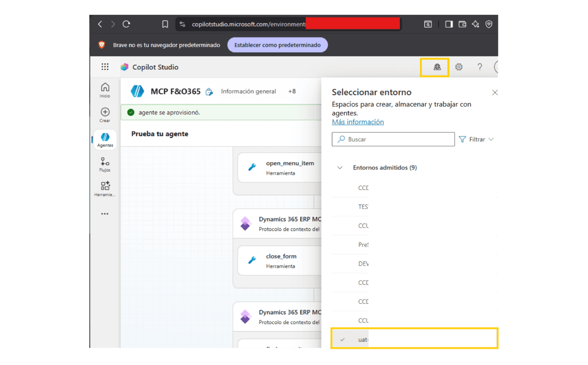Toggle the browser sidebar panel icon

449,24
